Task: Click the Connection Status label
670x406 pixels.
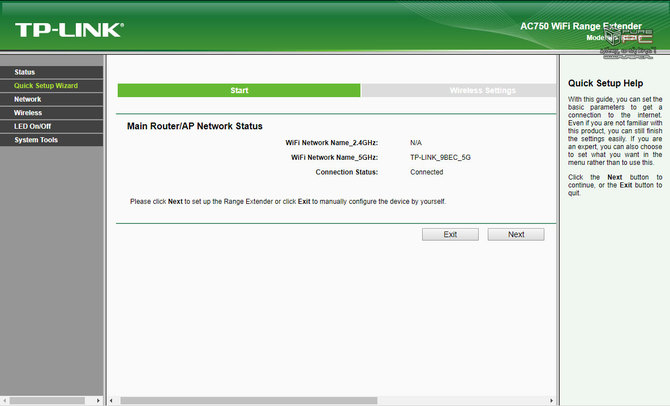Action: (x=347, y=172)
